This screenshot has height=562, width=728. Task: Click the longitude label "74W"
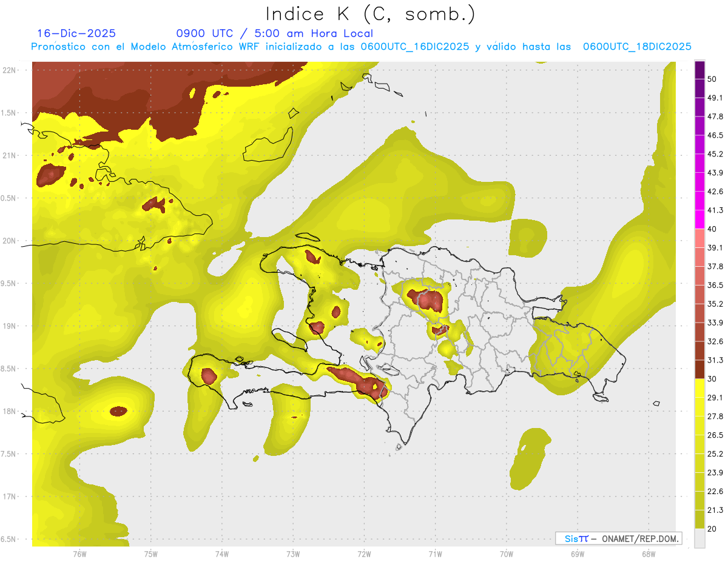coord(221,554)
